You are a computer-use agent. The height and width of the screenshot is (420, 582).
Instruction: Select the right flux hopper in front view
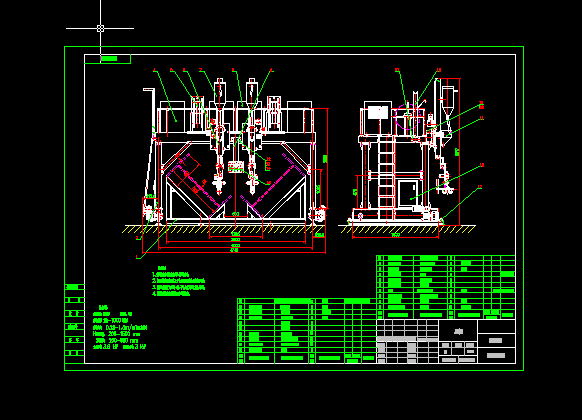(x=252, y=93)
